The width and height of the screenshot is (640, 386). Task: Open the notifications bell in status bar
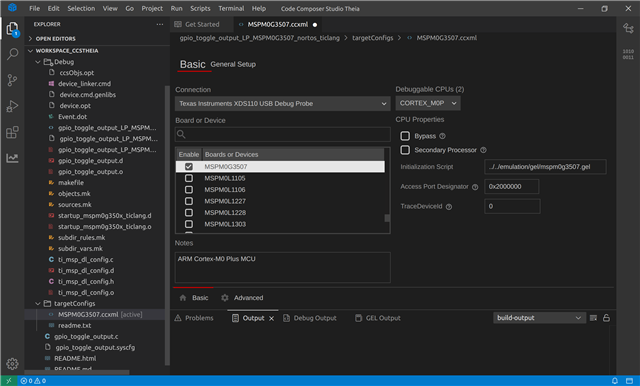tap(614, 381)
